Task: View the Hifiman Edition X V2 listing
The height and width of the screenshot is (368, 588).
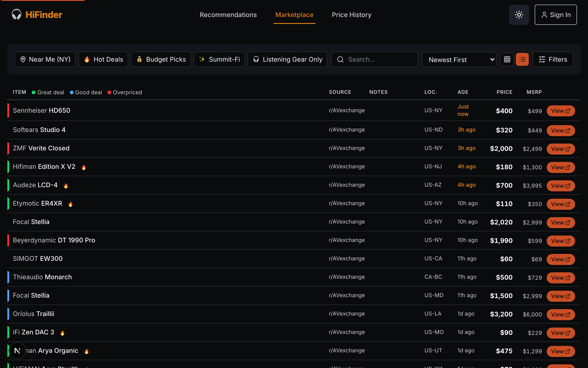Action: 560,167
